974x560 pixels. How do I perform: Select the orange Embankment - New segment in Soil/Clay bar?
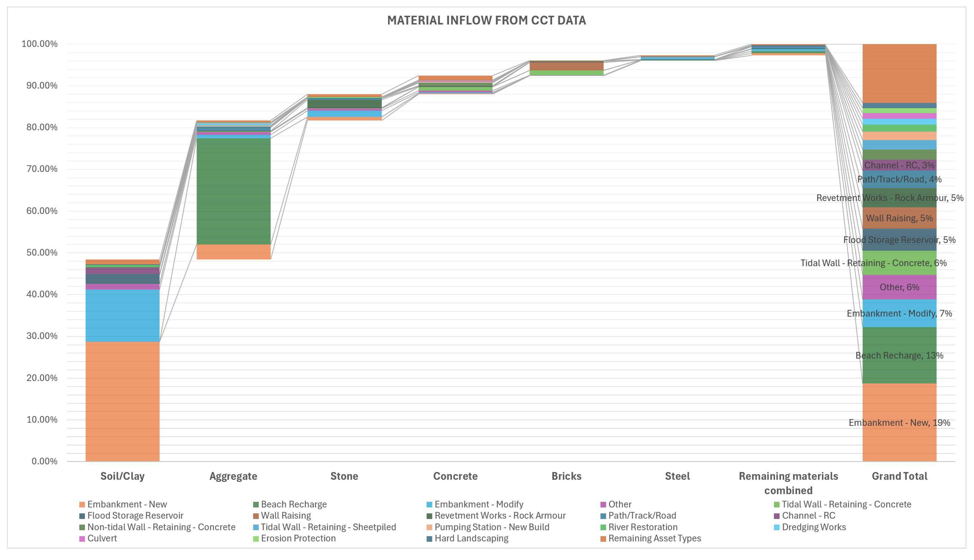pyautogui.click(x=122, y=402)
